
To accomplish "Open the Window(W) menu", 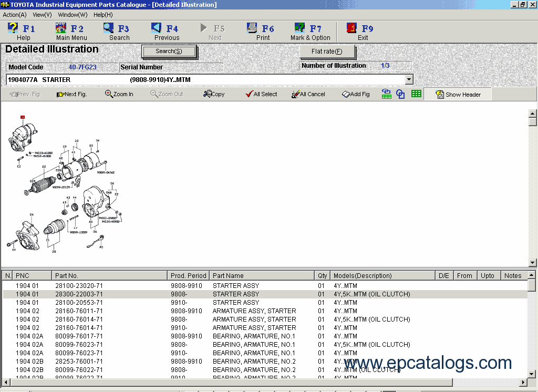I will pos(73,15).
